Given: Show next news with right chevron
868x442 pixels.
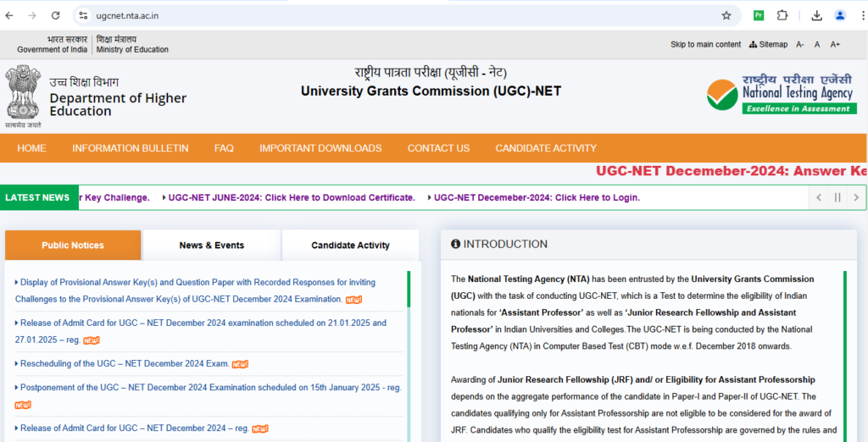Looking at the screenshot, I should [856, 197].
